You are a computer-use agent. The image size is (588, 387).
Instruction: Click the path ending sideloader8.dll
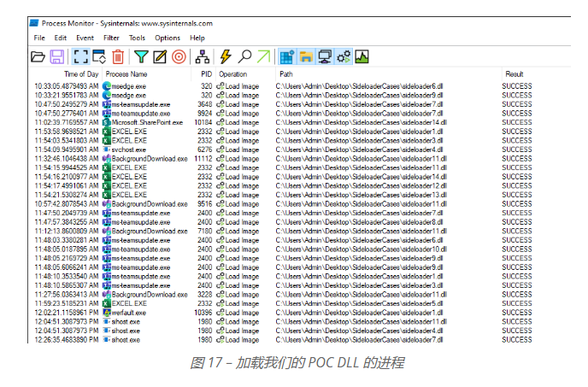359,222
